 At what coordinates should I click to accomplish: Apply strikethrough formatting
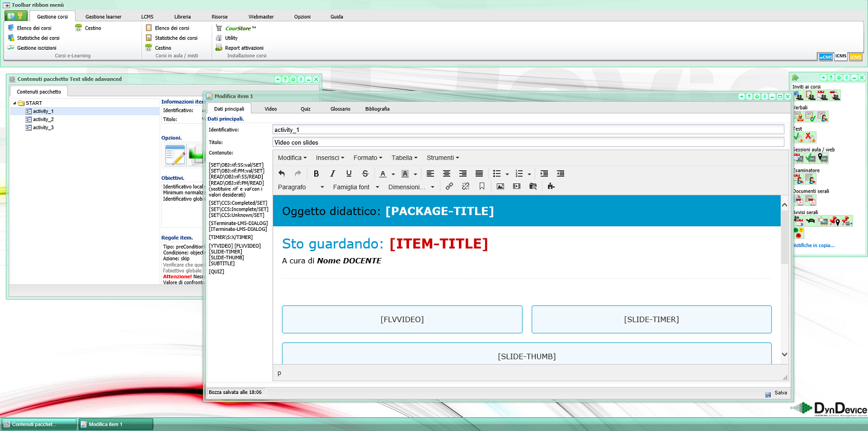click(x=365, y=174)
